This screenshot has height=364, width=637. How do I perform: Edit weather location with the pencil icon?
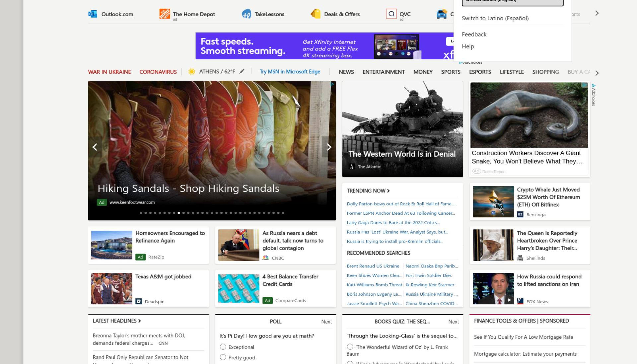point(242,71)
